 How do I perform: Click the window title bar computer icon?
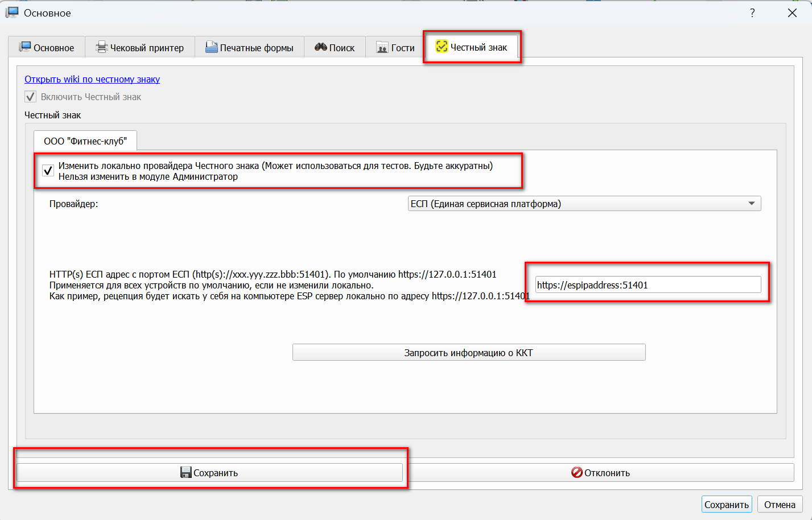point(12,13)
